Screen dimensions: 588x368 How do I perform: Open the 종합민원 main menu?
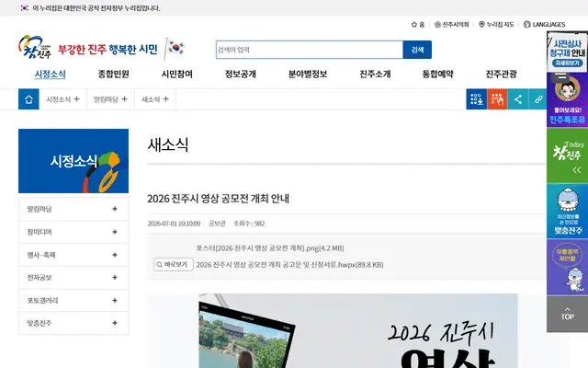click(x=113, y=74)
